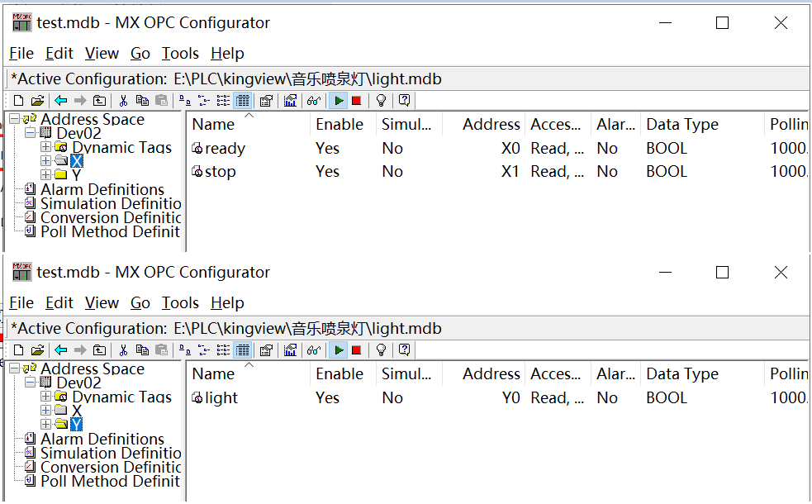This screenshot has width=812, height=504.
Task: Open Statistics chart icon in lower window
Action: coord(291,350)
